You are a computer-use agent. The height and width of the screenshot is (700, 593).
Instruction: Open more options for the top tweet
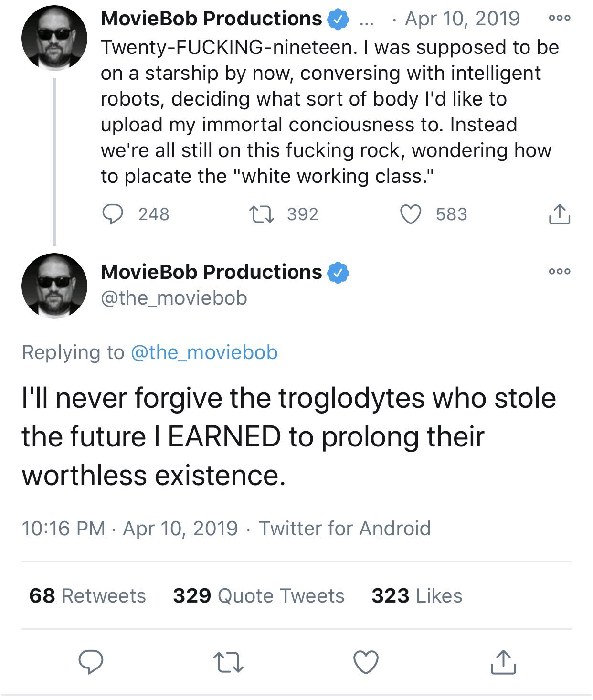(x=560, y=18)
